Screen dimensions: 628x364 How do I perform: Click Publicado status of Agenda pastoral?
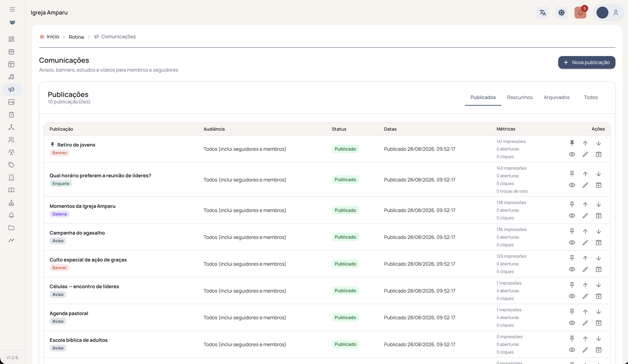coord(345,317)
